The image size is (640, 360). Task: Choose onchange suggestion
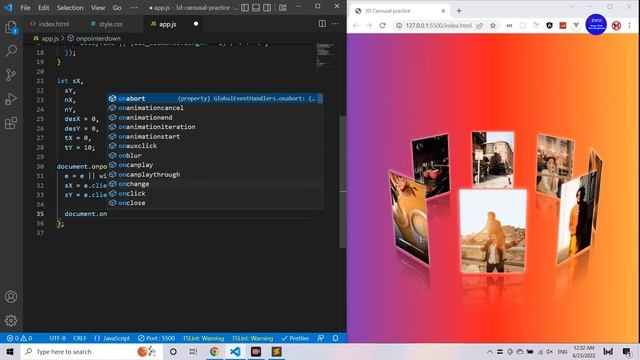click(215, 184)
